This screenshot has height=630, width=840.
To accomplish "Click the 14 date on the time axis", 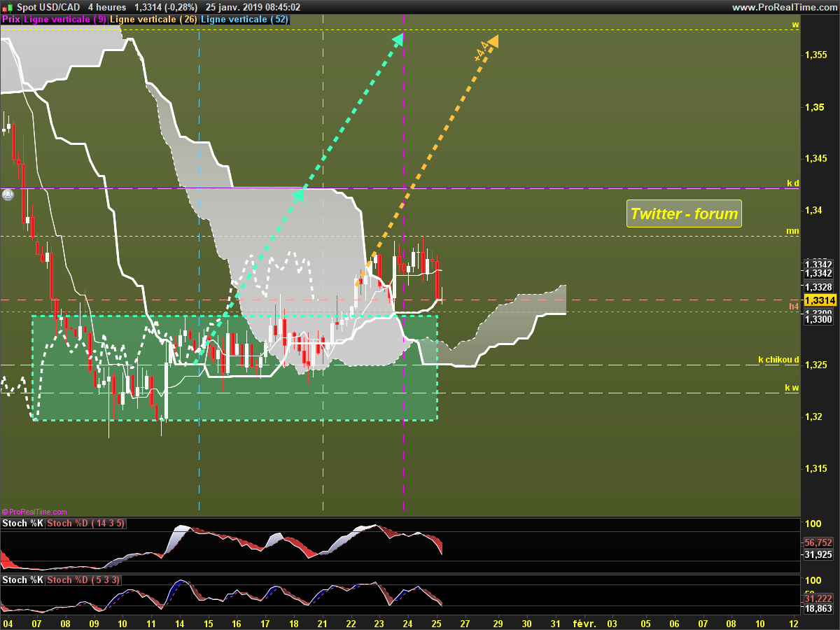I will 179,623.
